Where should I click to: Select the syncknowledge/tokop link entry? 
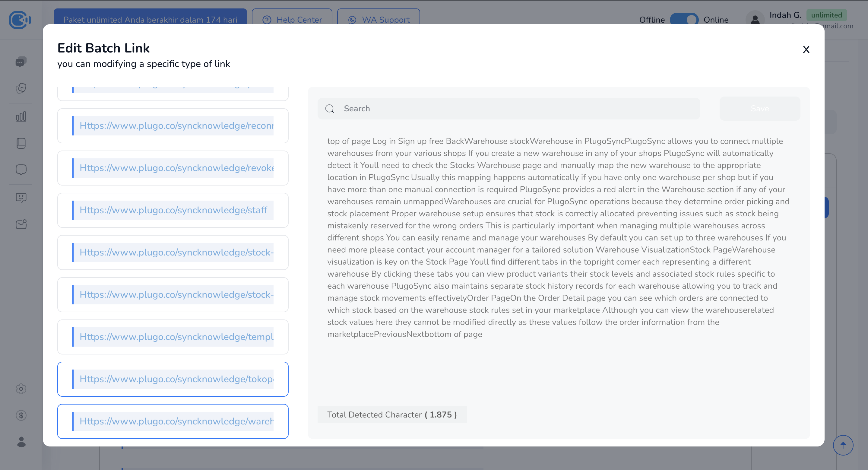pyautogui.click(x=173, y=379)
